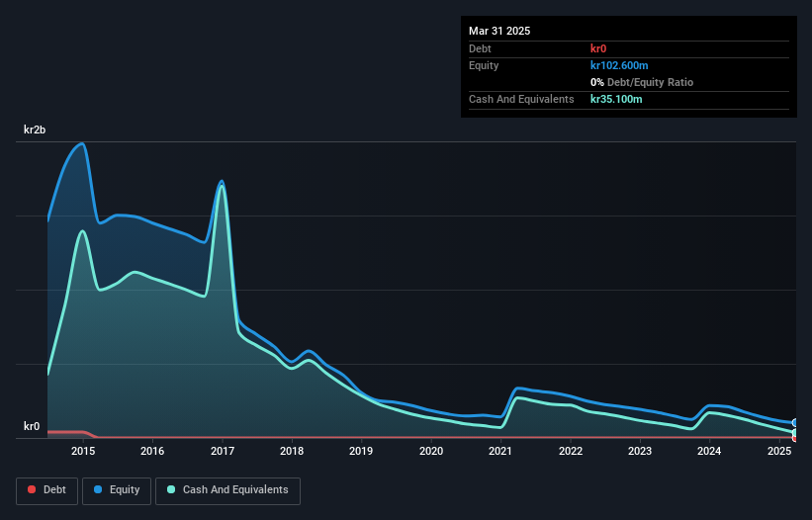Select the 2020 x-axis label
The image size is (812, 520).
pos(431,451)
